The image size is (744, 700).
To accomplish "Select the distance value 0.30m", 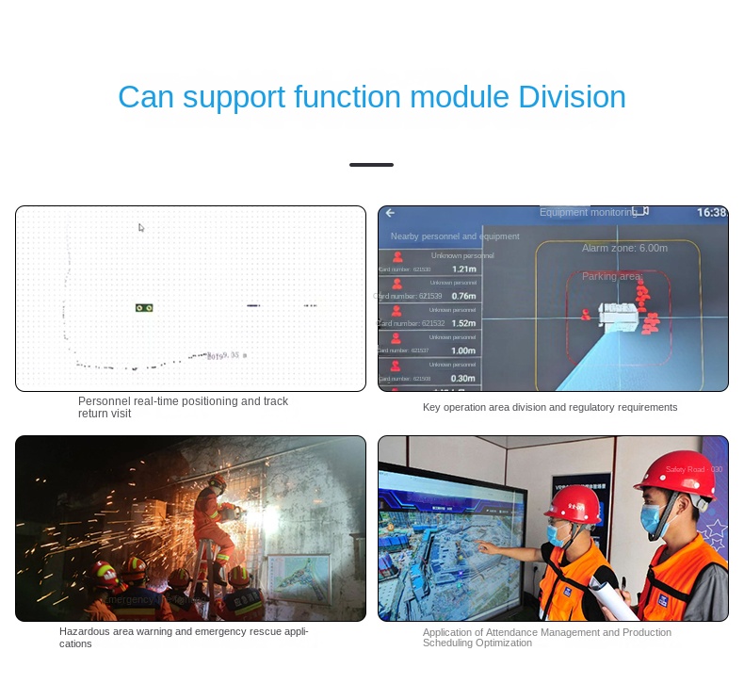I will 463,378.
